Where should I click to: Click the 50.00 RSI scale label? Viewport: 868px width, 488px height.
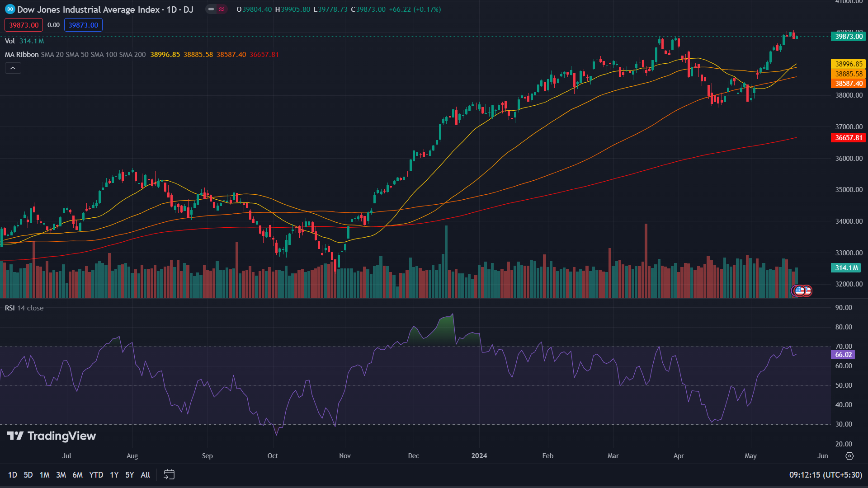[x=843, y=385]
